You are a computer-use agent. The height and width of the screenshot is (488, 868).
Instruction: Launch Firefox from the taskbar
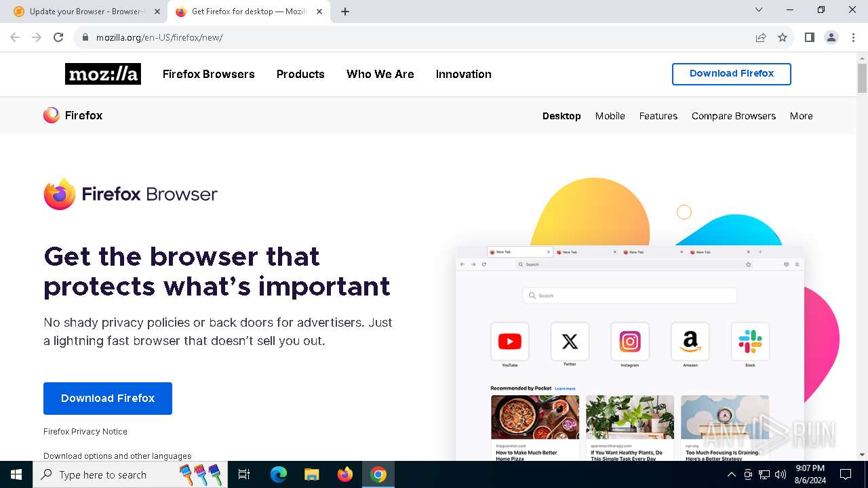pyautogui.click(x=345, y=474)
